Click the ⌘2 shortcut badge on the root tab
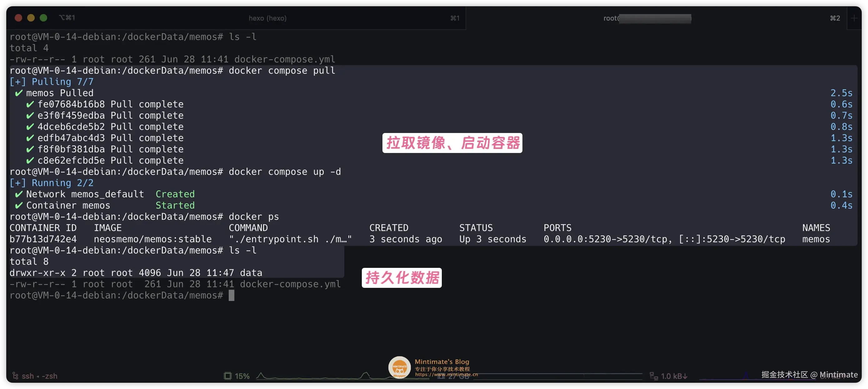 [x=835, y=18]
